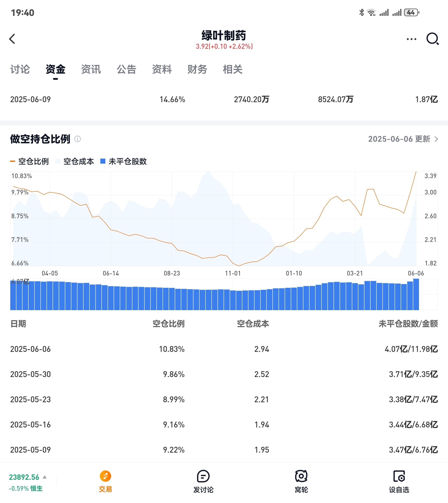The width and height of the screenshot is (448, 503).
Task: Open the 资料 tab
Action: (x=162, y=69)
